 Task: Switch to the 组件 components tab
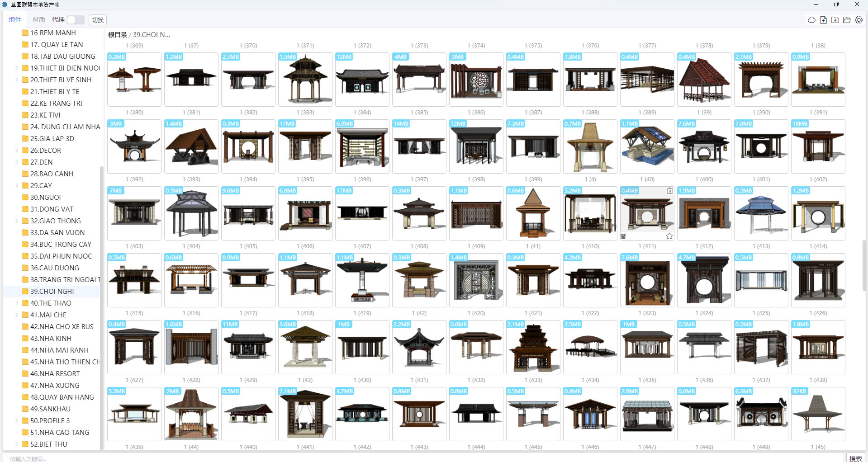coord(15,20)
